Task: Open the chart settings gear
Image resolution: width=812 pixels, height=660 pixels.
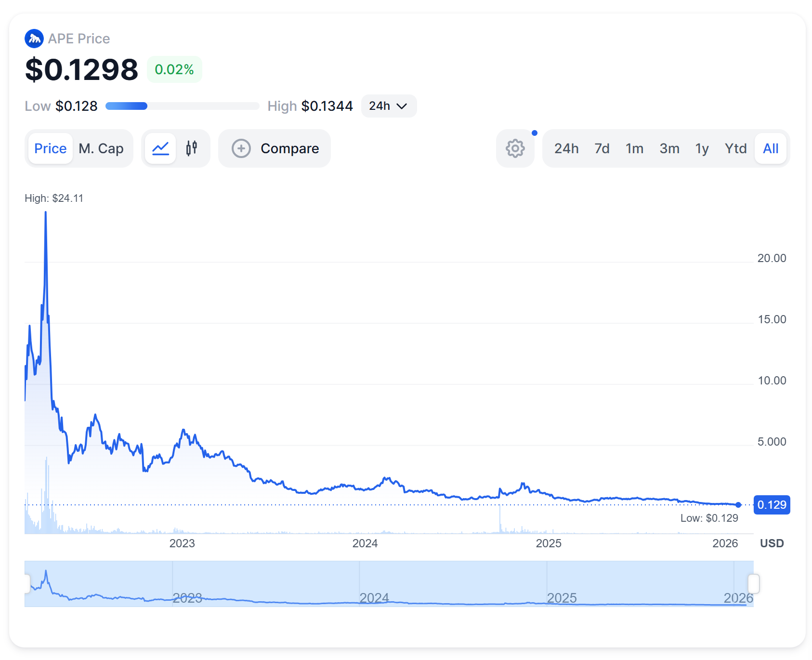Action: pyautogui.click(x=515, y=148)
